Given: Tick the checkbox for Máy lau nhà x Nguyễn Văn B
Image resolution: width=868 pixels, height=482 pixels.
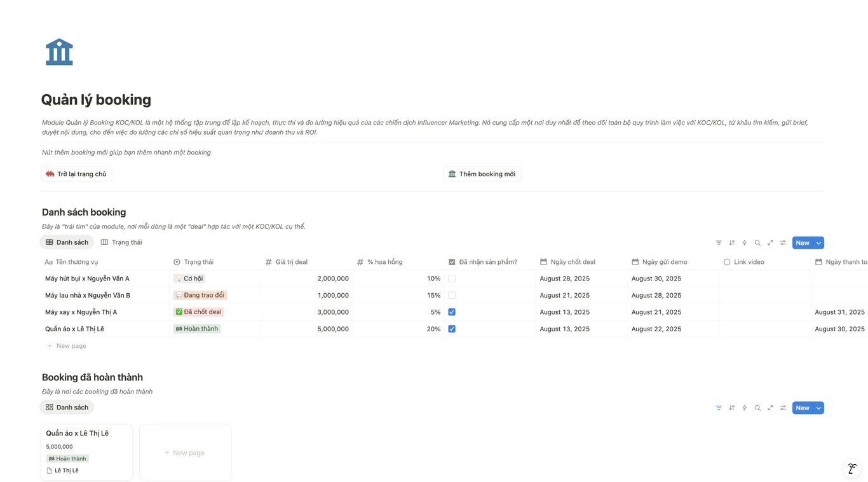Looking at the screenshot, I should click(452, 295).
